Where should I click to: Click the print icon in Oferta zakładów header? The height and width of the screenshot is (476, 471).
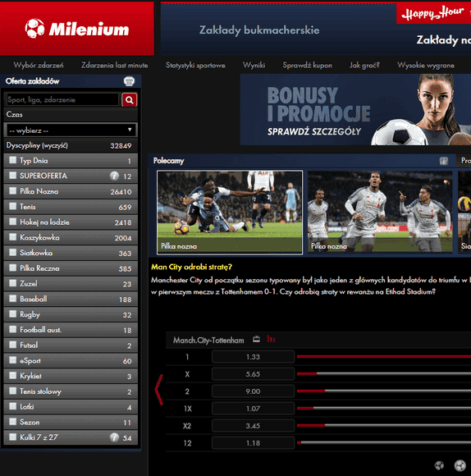click(129, 81)
